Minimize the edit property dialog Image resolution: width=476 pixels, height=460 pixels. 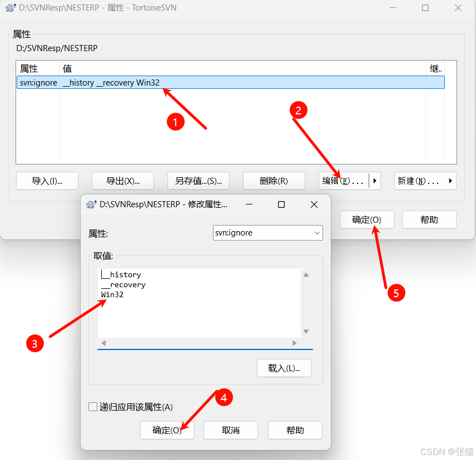click(249, 204)
